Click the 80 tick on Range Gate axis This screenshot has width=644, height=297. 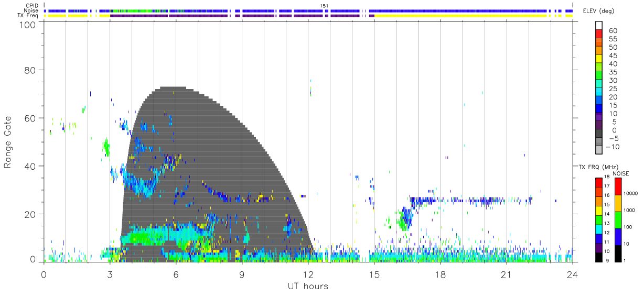(x=30, y=70)
